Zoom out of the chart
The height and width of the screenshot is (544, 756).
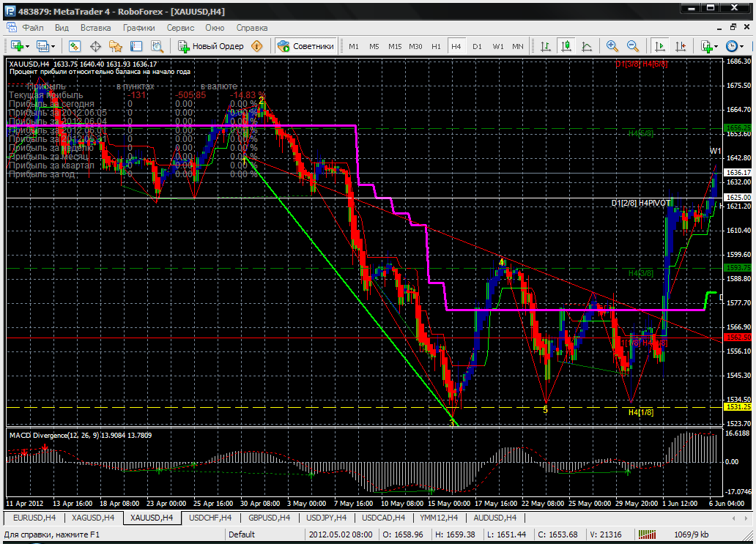click(x=632, y=46)
